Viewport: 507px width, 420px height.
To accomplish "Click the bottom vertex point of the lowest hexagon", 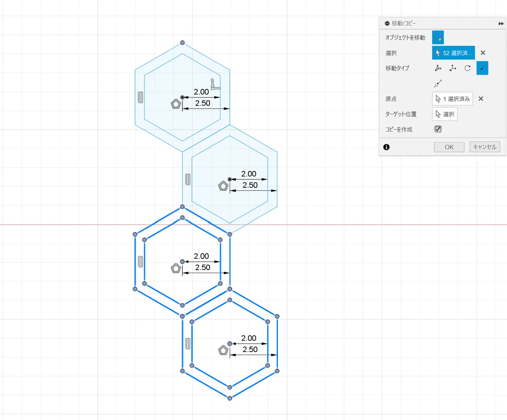I will [229, 398].
